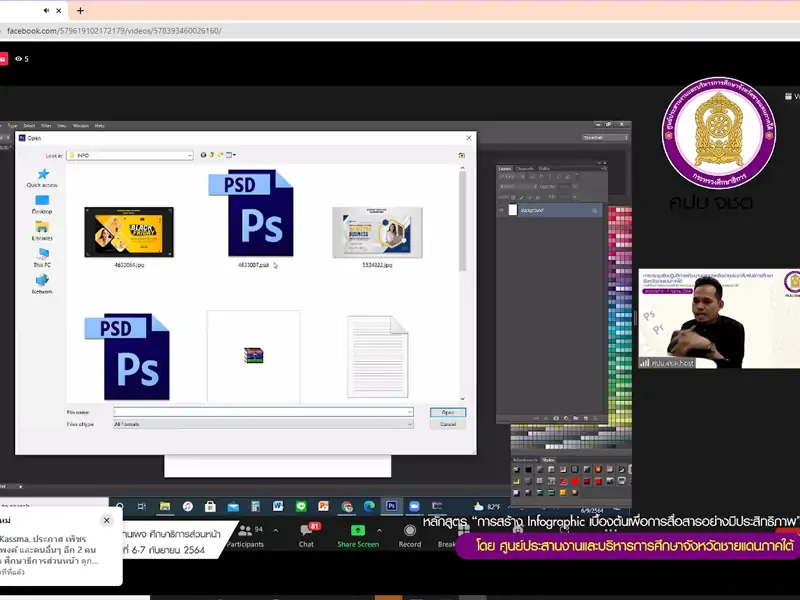The height and width of the screenshot is (600, 800).
Task: Open the Window menu in Photoshop
Action: pos(81,126)
